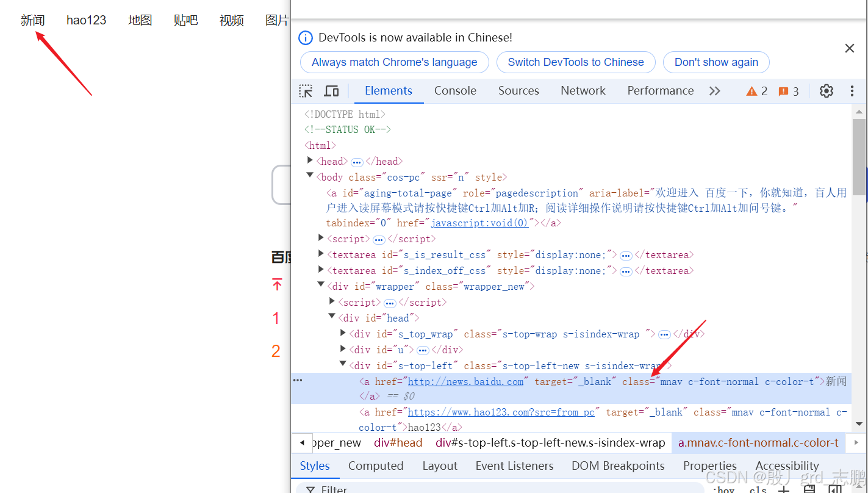The height and width of the screenshot is (493, 868).
Task: Expand the head element node
Action: (x=310, y=160)
